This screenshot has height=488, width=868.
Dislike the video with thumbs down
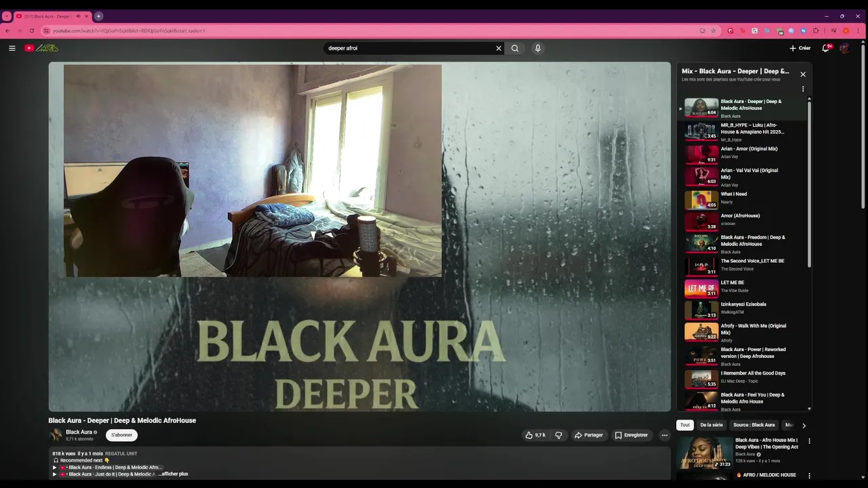559,435
